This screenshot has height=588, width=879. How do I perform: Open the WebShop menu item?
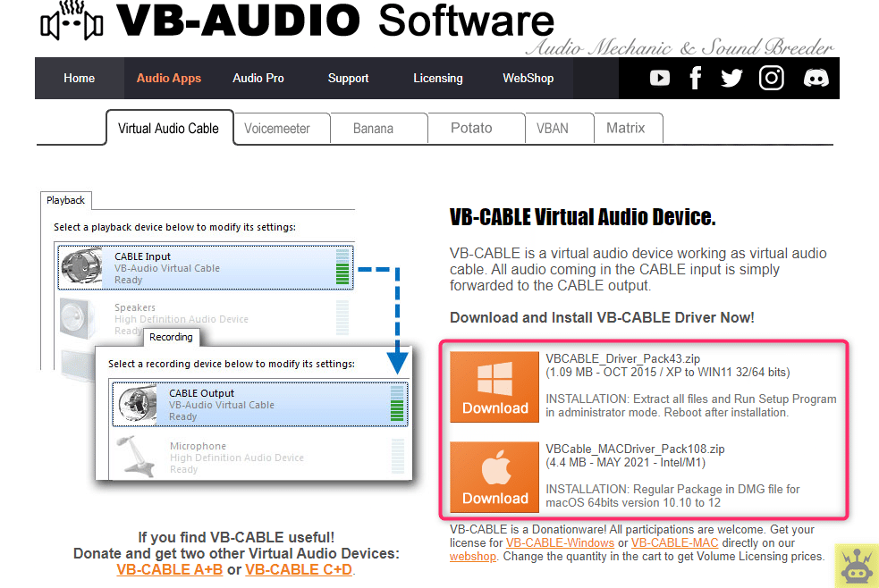(528, 79)
